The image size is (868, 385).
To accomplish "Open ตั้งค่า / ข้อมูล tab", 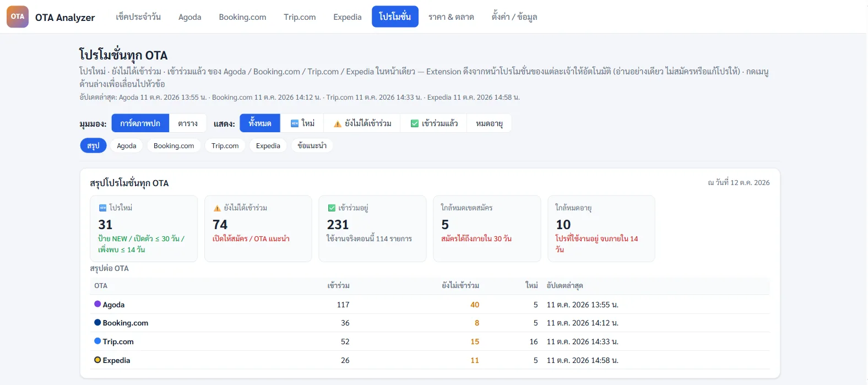I will pos(514,17).
